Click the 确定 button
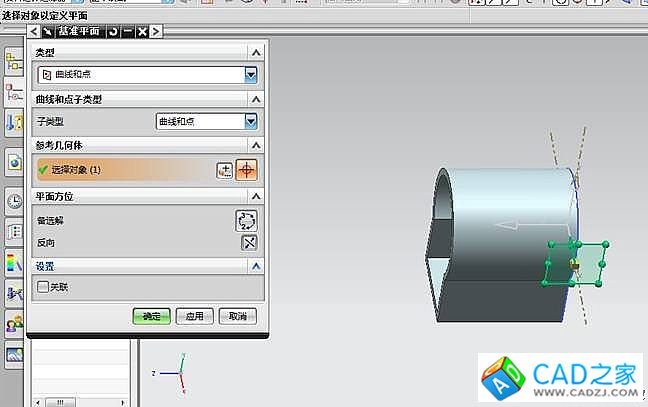The height and width of the screenshot is (407, 648). click(x=152, y=316)
